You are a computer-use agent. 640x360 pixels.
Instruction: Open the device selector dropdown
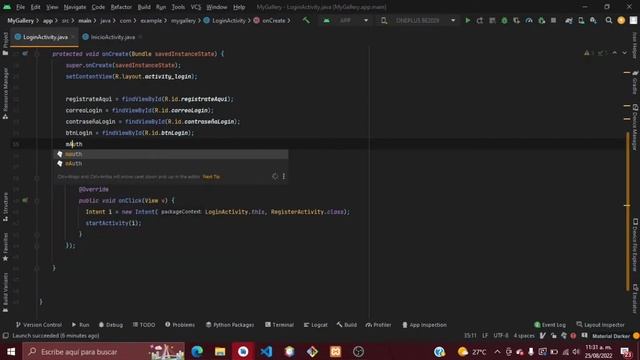click(418, 20)
